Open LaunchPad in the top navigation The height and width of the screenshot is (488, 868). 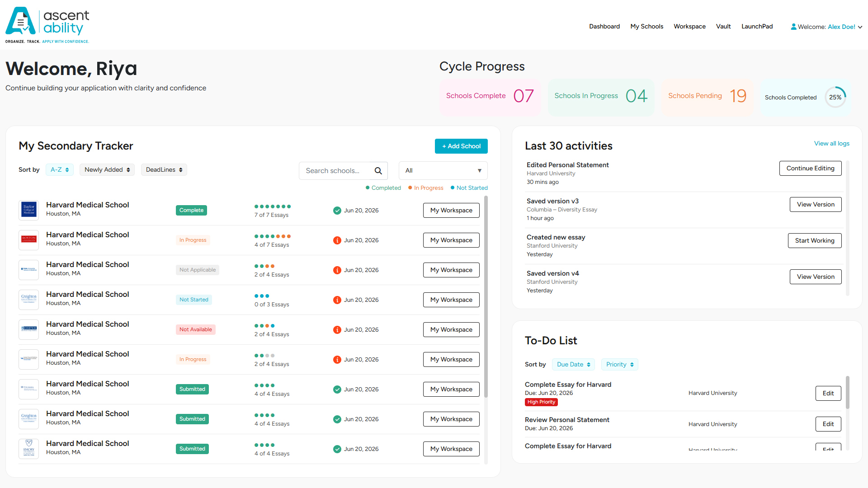[x=757, y=27]
